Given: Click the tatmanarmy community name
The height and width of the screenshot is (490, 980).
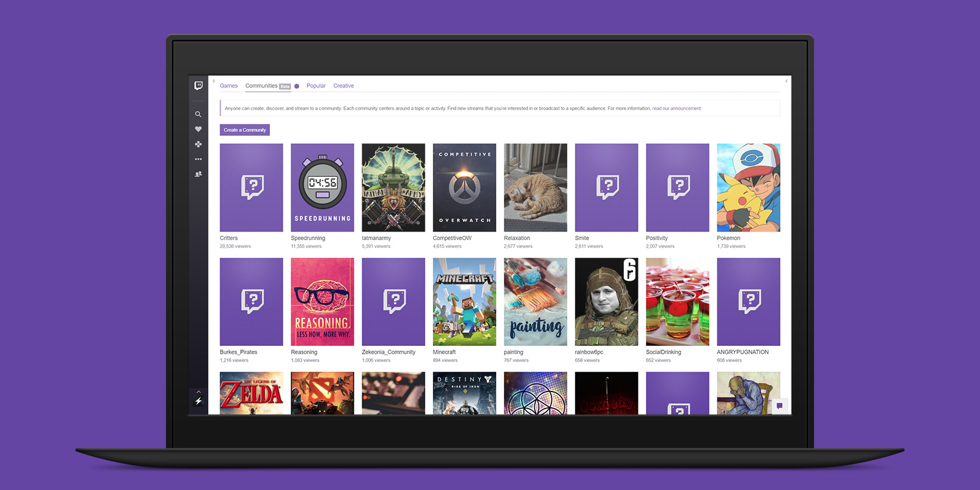Looking at the screenshot, I should tap(376, 238).
